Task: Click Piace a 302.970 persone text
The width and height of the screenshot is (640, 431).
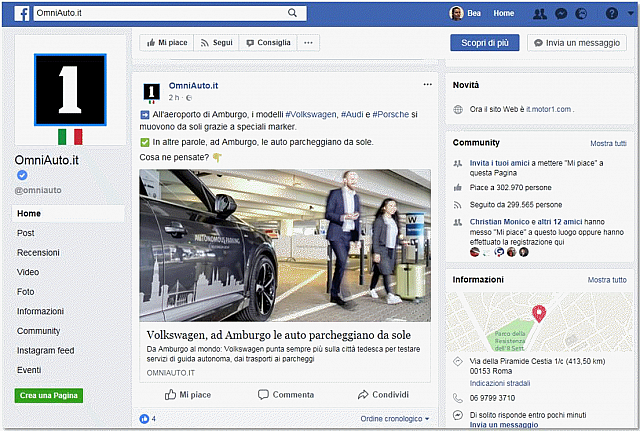Action: (510, 188)
